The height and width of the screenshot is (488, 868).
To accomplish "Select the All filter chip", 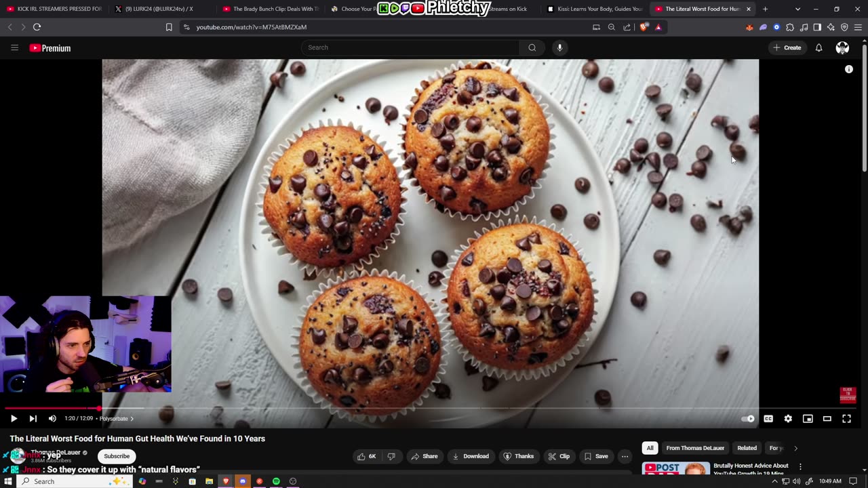I will point(650,448).
